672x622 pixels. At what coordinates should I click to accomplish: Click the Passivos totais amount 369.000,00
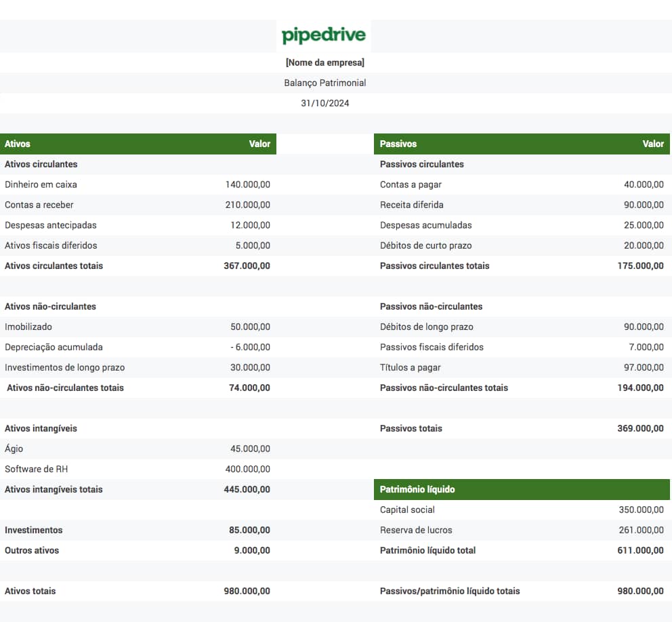tap(640, 428)
